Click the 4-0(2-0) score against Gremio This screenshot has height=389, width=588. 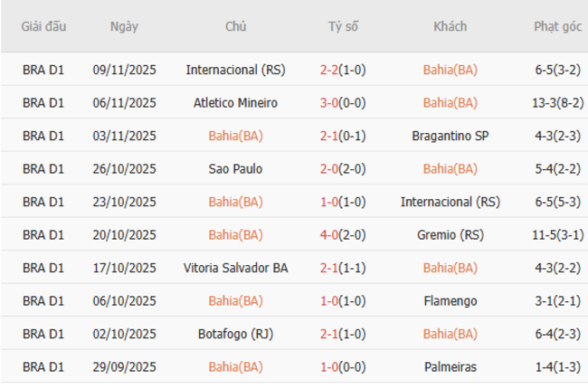[x=343, y=235]
